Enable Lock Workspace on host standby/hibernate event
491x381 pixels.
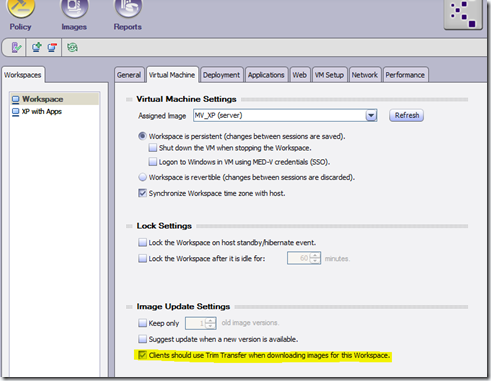point(143,243)
